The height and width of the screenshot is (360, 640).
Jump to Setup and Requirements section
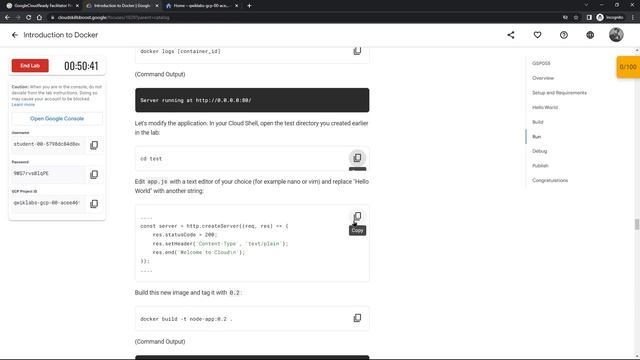tap(559, 93)
